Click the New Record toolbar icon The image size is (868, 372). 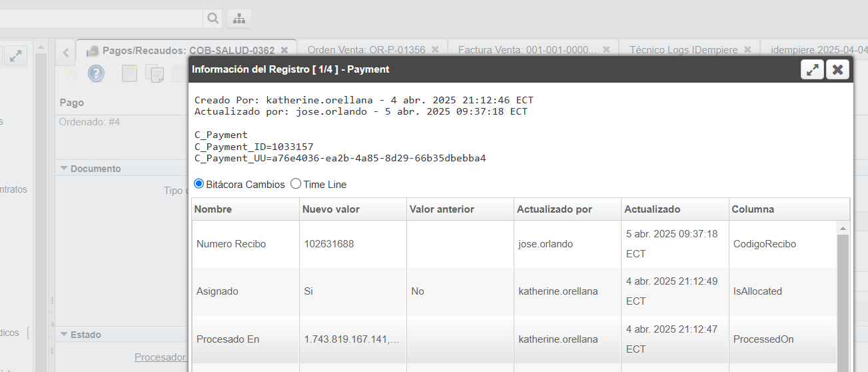tap(129, 73)
